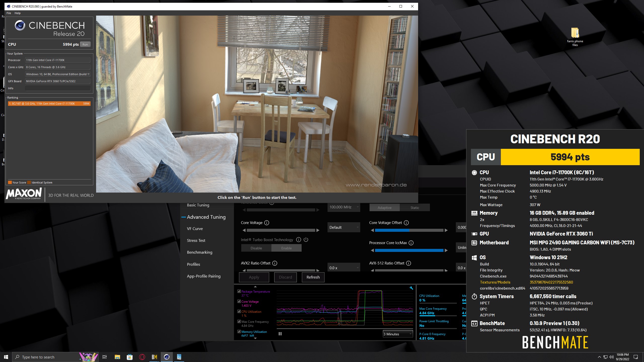Adjust the Processor Core IccMax slider

tap(409, 250)
